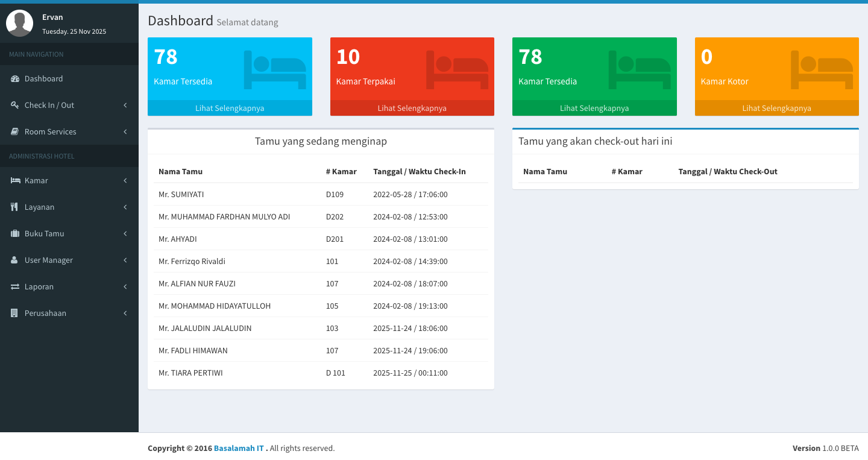Click the person icon beside User Manager
This screenshot has height=460, width=868.
[15, 260]
